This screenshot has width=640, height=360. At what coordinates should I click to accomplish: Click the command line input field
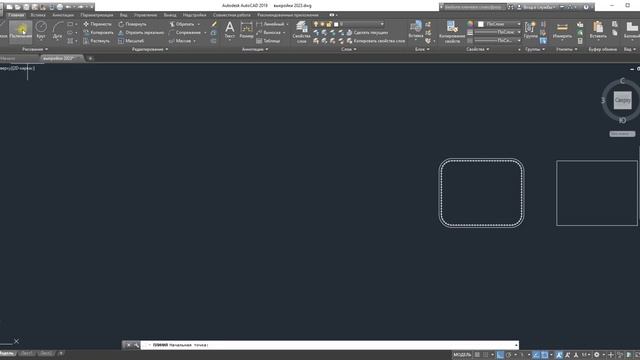click(329, 345)
